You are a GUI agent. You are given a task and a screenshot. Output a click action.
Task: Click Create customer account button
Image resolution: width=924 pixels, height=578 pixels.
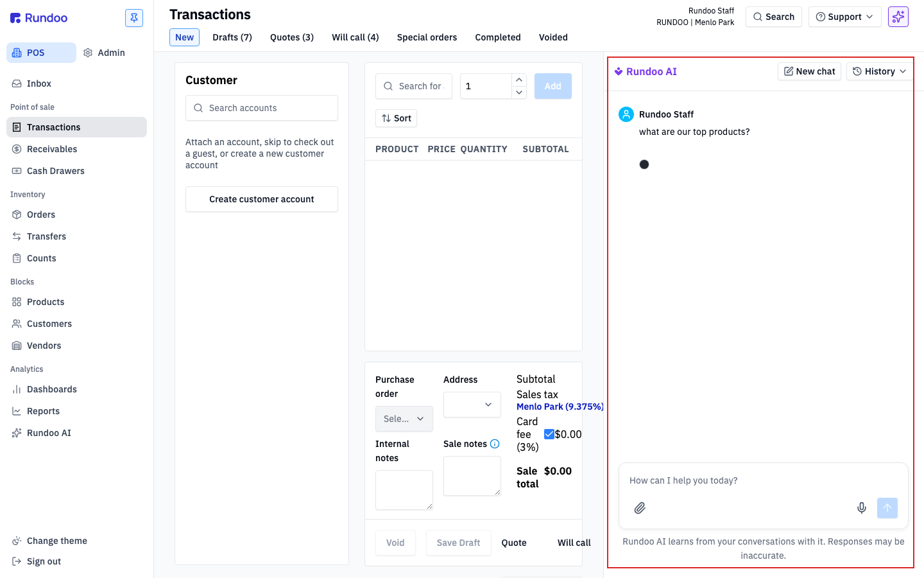click(x=262, y=199)
